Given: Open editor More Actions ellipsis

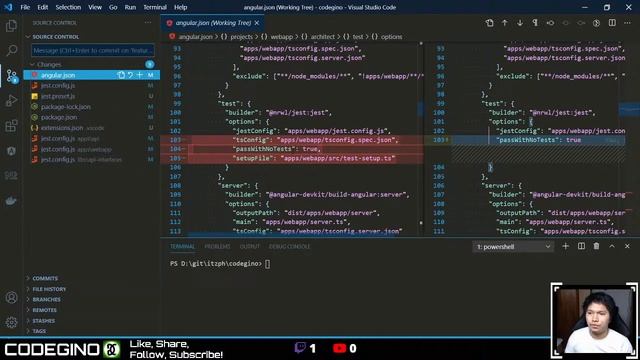Looking at the screenshot, I should tap(627, 23).
